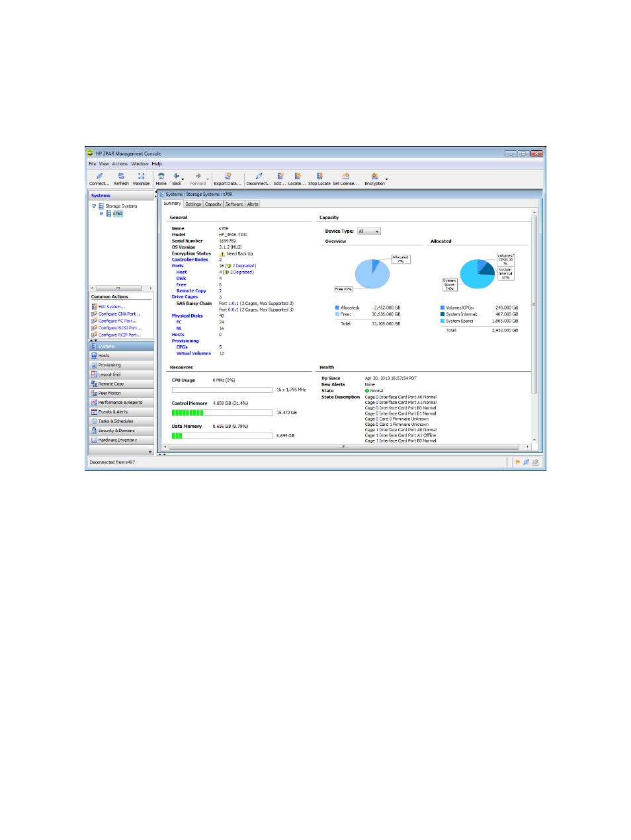This screenshot has width=631, height=840.
Task: Open the Tasks & Schedules navigation panel
Action: [122, 421]
